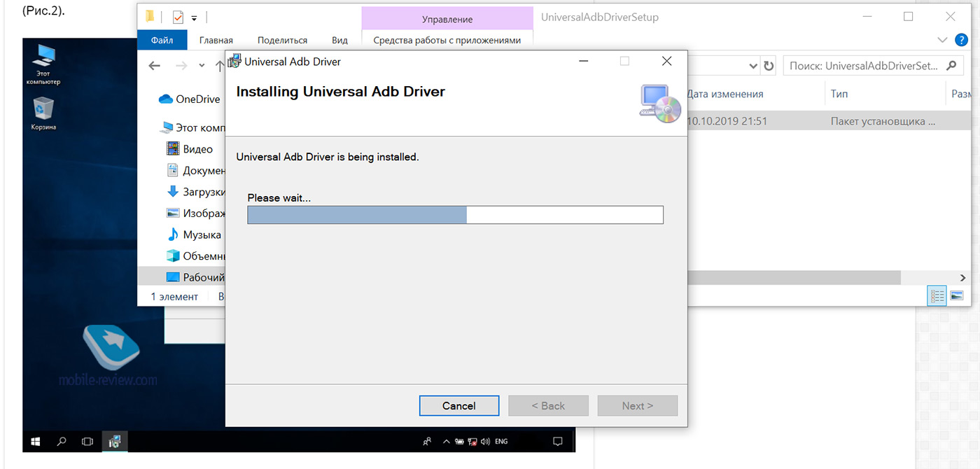Click the Universal Adb Driver title bar icon

pyautogui.click(x=235, y=61)
